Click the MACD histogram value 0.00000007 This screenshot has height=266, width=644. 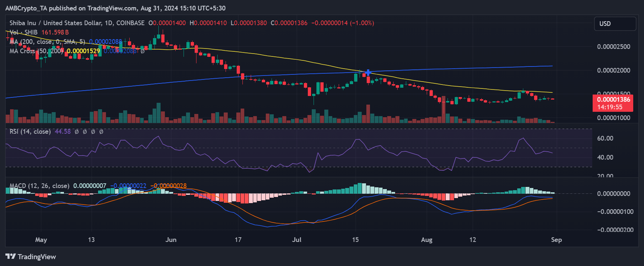90,186
